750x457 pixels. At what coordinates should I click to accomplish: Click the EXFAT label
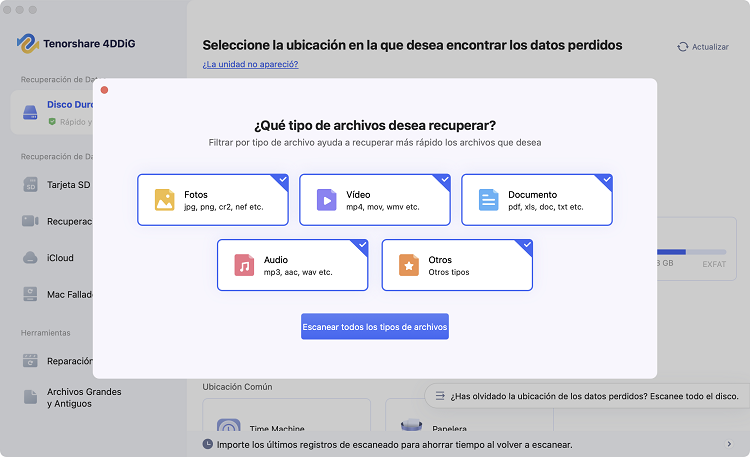point(714,264)
